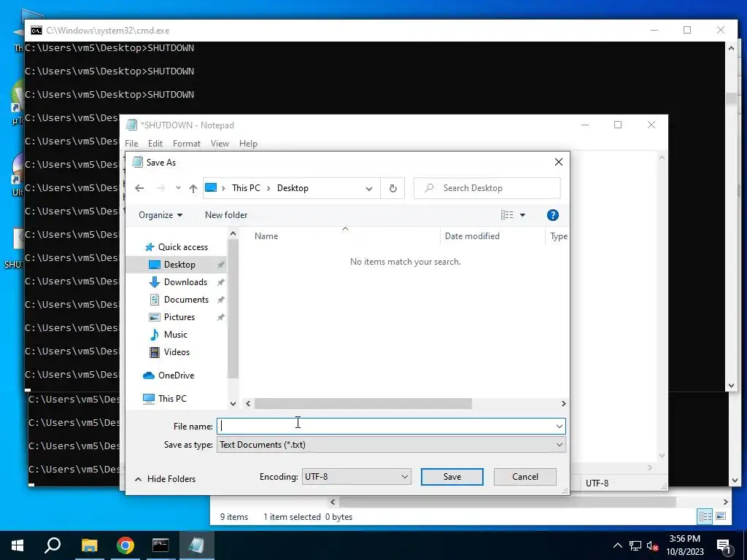Screen dimensions: 747x560
Task: Click the cmd window scroll up arrow
Action: (x=731, y=48)
